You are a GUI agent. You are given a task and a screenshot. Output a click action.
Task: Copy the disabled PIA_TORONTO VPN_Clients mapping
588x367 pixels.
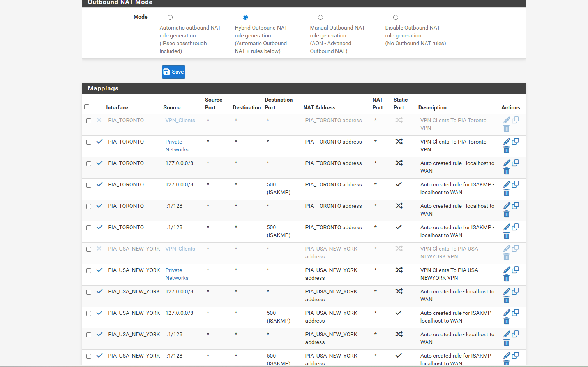[515, 120]
